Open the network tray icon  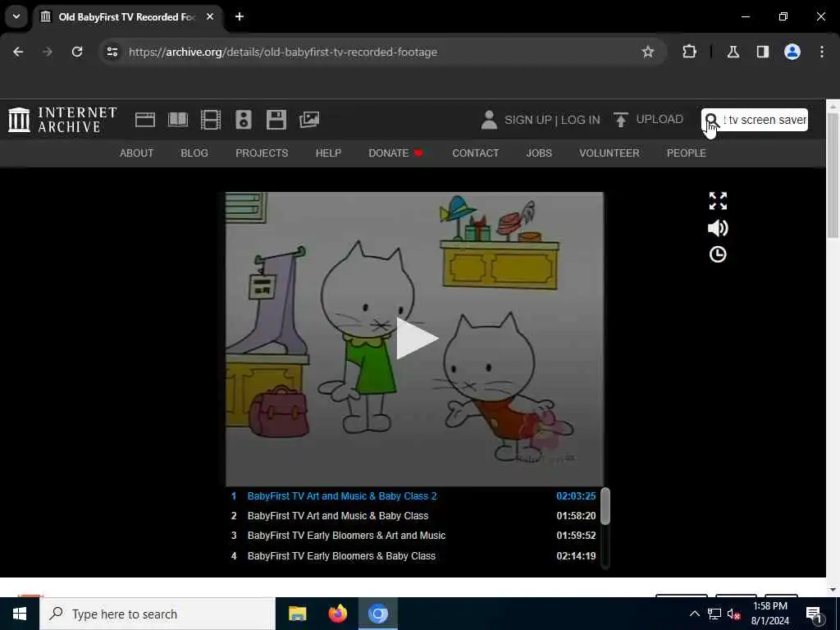pyautogui.click(x=714, y=614)
